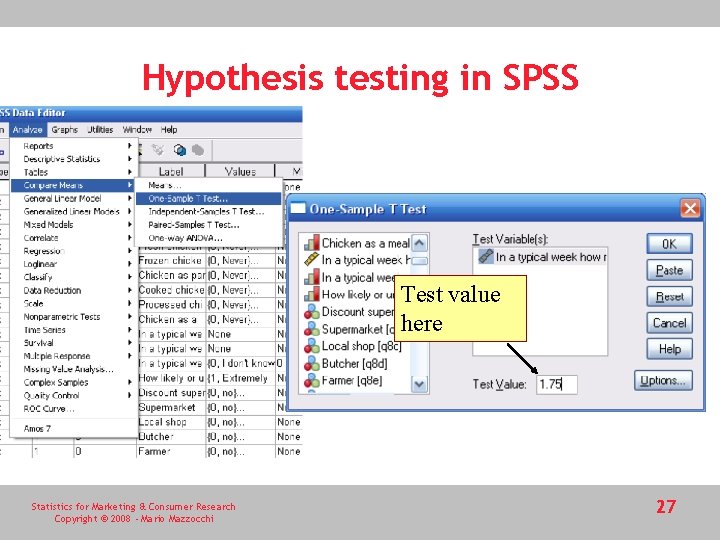The height and width of the screenshot is (540, 720).
Task: Click 'Cooked chicke' label cell
Action: [x=171, y=290]
